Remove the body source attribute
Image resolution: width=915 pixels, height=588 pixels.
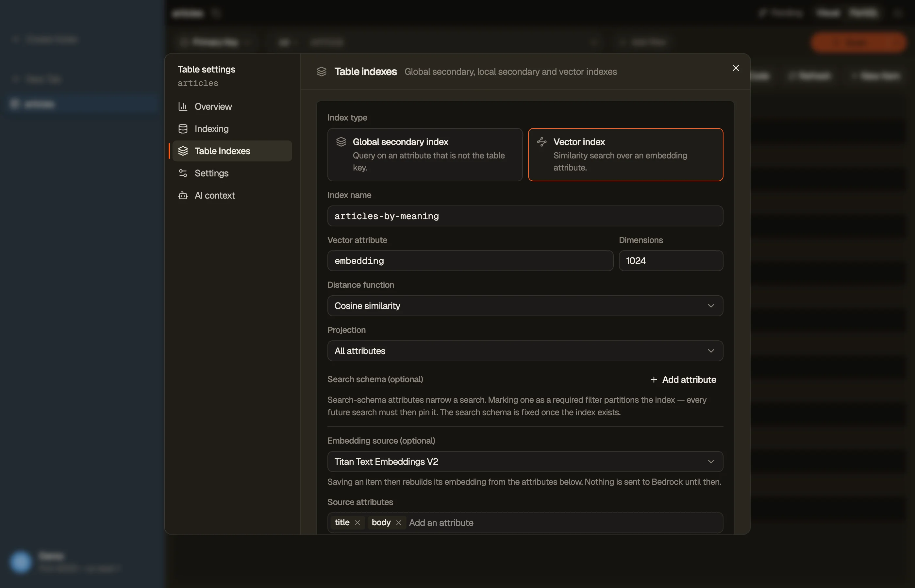click(x=399, y=523)
